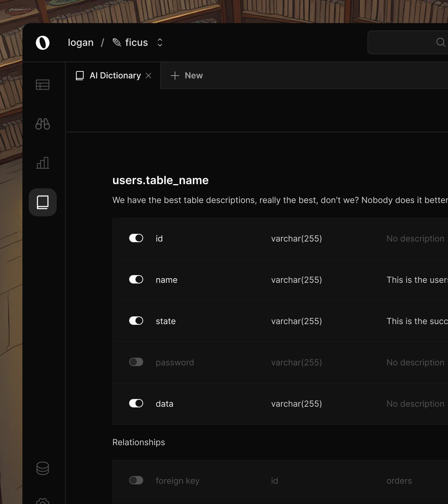Screen dimensions: 448x504
Task: Click the app logo icon
Action: (x=43, y=43)
